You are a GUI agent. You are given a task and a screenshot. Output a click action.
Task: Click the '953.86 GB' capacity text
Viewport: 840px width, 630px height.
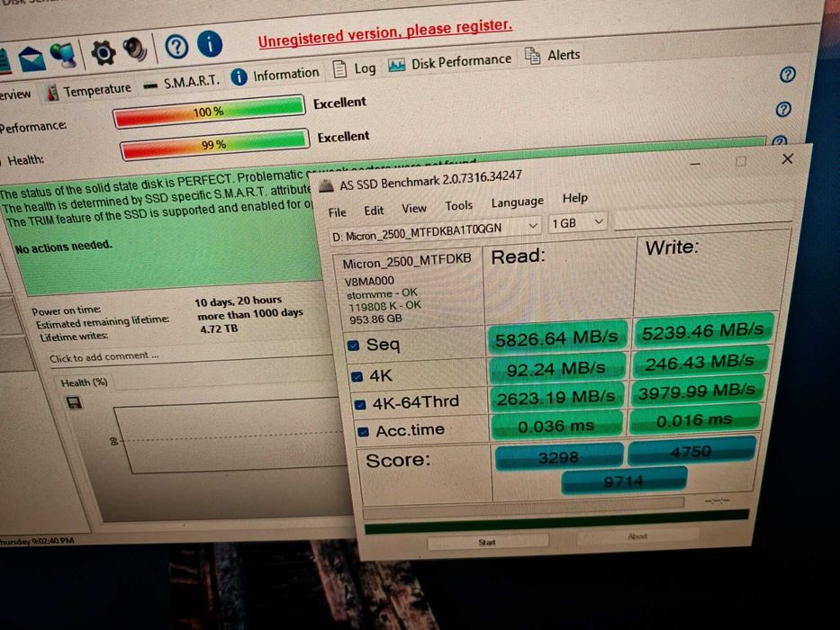375,319
